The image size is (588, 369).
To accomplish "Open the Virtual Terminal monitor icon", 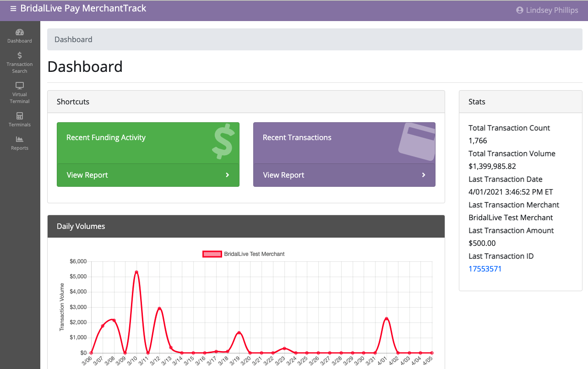I will point(19,86).
